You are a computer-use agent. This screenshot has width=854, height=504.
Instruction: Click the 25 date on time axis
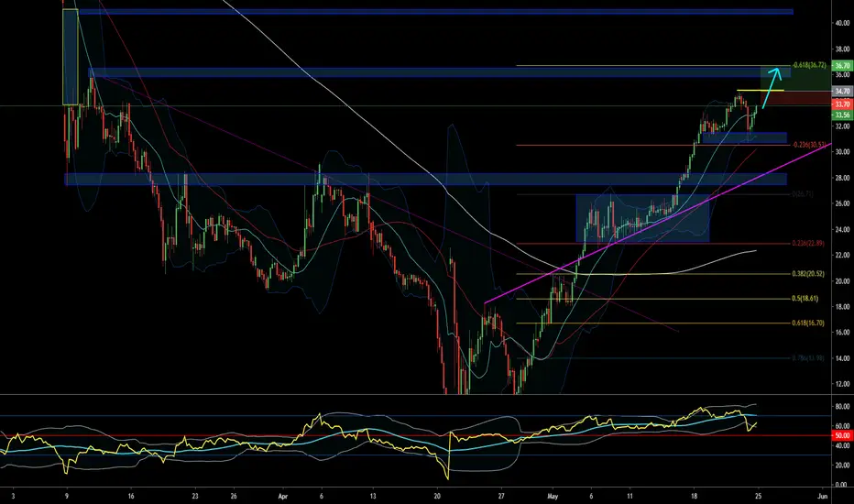758,497
